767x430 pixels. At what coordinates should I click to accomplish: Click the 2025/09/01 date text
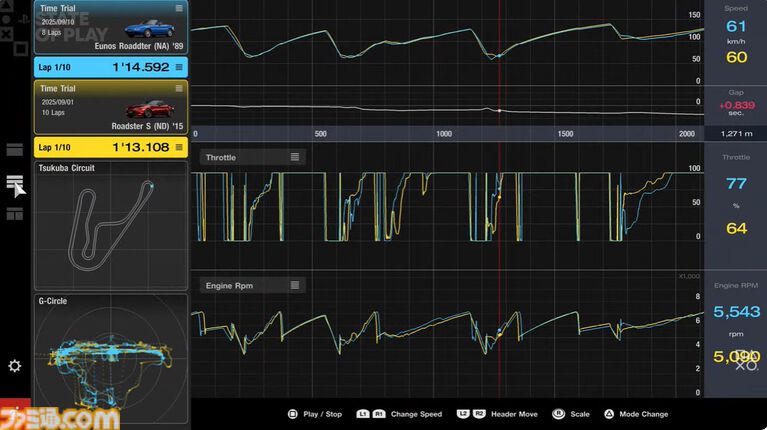click(57, 102)
